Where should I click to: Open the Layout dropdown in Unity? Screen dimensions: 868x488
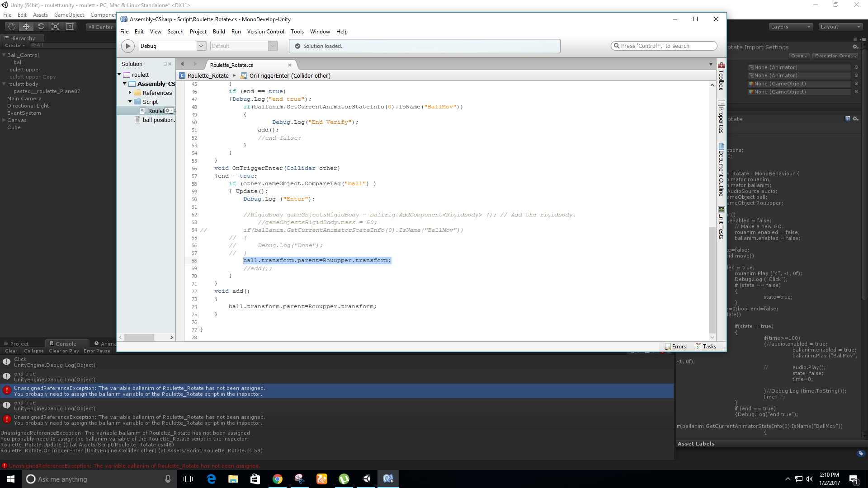pyautogui.click(x=841, y=27)
